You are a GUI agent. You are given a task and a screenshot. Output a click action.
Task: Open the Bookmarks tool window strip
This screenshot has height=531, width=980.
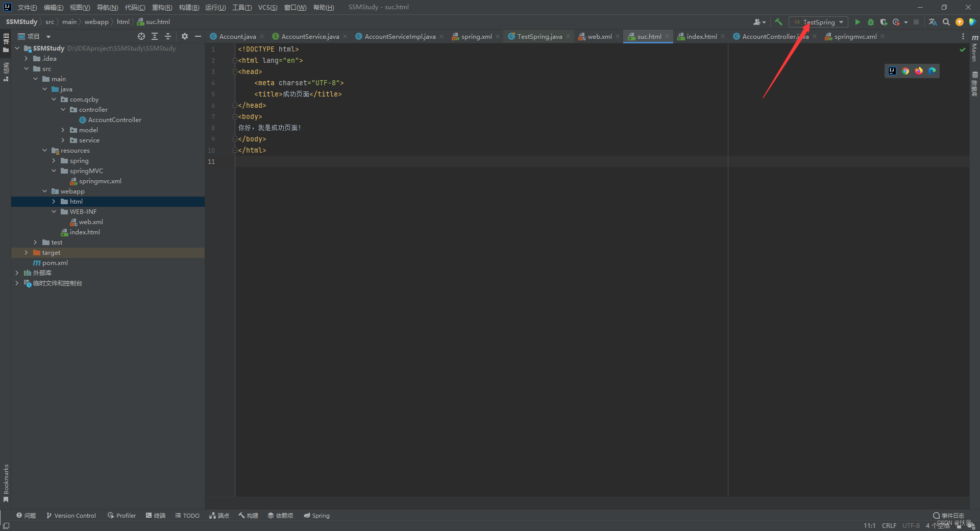coord(6,483)
